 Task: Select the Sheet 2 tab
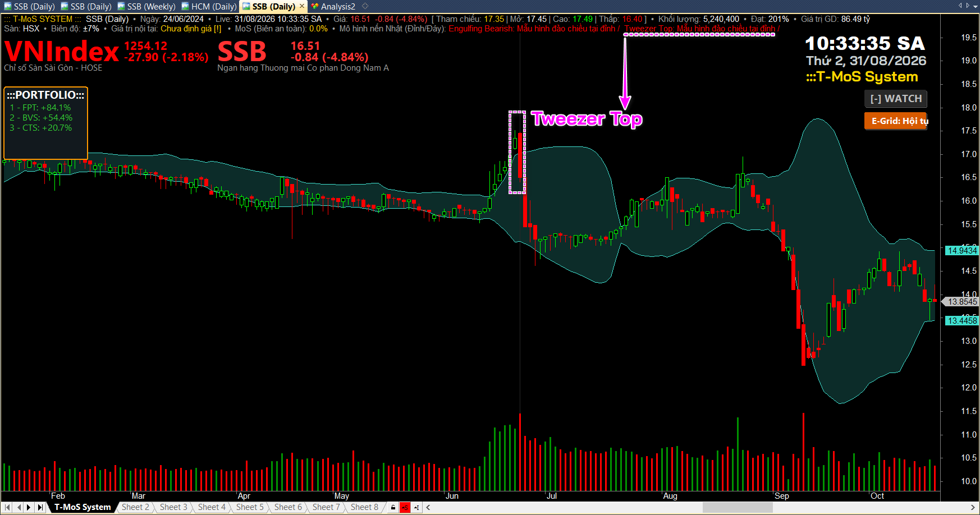click(135, 507)
